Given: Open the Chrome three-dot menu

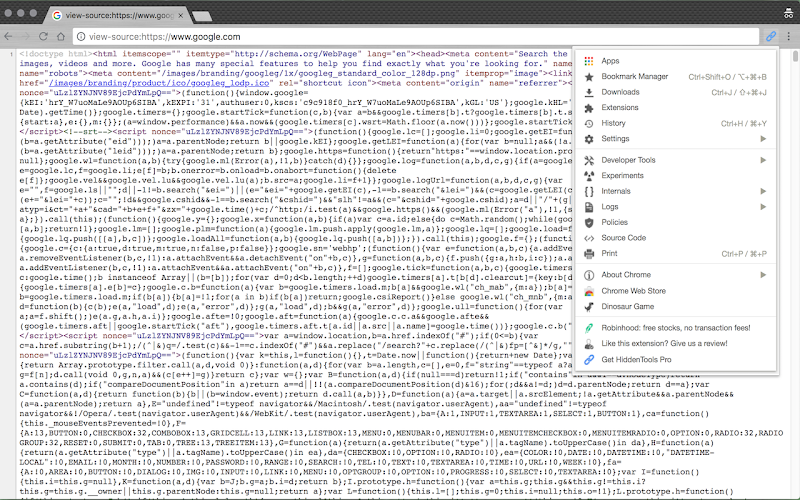Looking at the screenshot, I should coord(789,36).
